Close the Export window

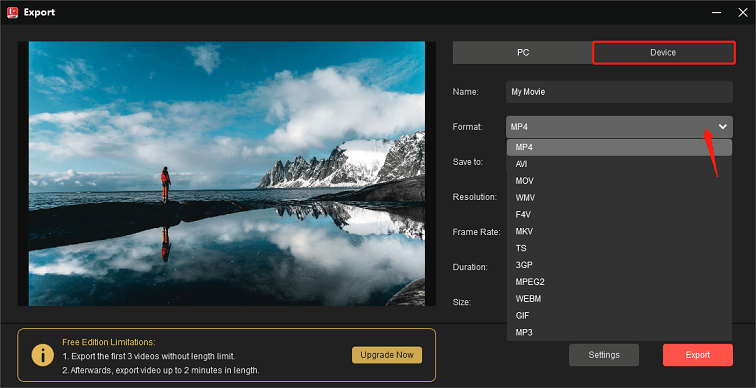742,13
